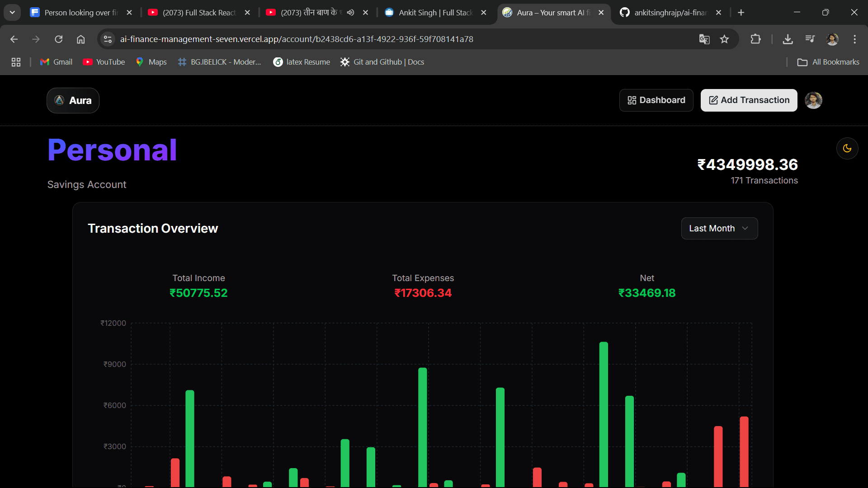Viewport: 868px width, 488px height.
Task: Open the Chrome three-dot menu
Action: click(854, 39)
